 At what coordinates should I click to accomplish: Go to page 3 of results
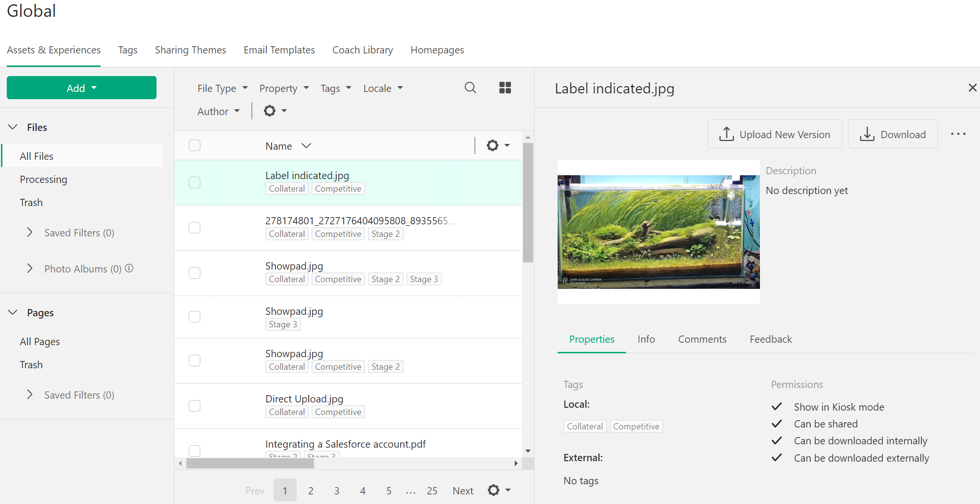tap(337, 491)
